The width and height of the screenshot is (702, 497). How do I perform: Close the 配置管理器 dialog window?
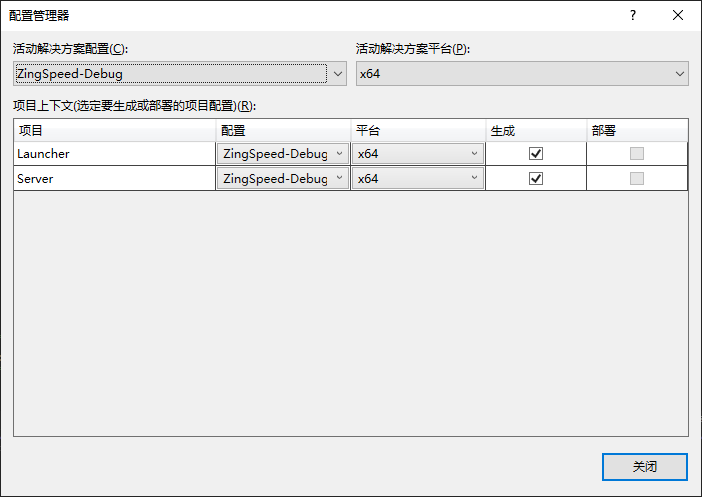point(678,16)
